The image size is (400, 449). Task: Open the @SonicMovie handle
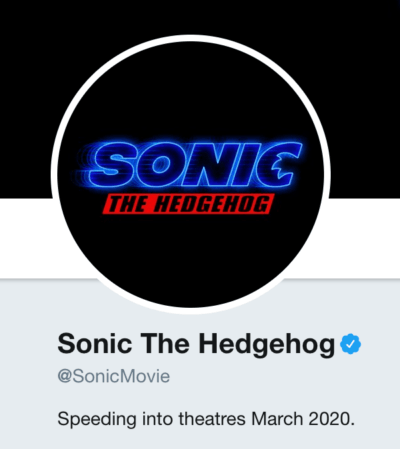[114, 376]
